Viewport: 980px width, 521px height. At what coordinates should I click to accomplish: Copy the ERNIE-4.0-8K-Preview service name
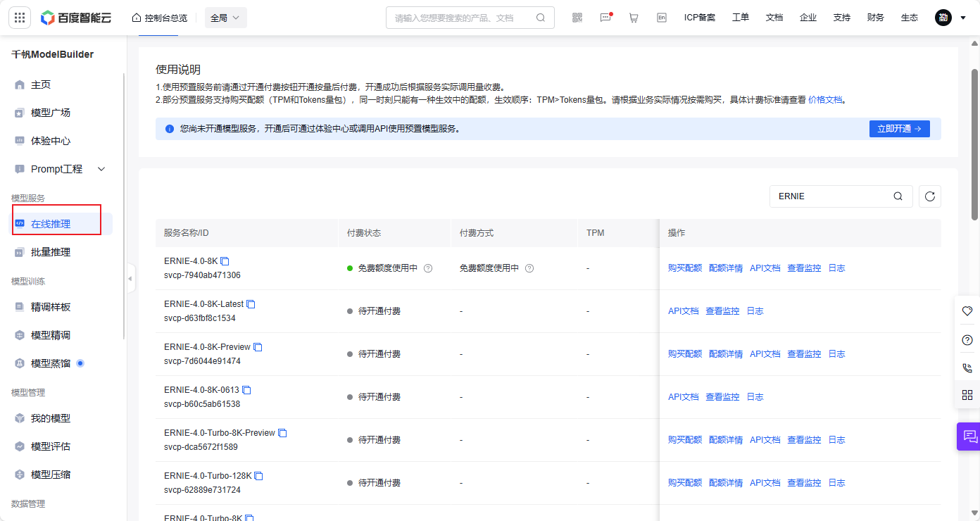[x=258, y=347]
